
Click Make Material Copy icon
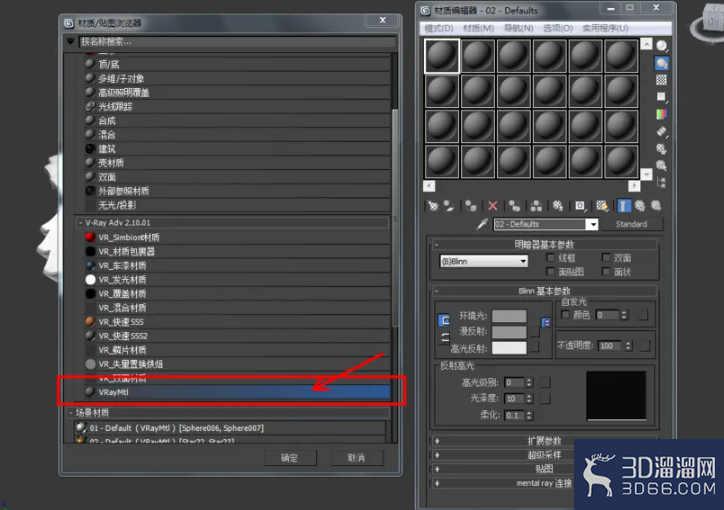514,206
